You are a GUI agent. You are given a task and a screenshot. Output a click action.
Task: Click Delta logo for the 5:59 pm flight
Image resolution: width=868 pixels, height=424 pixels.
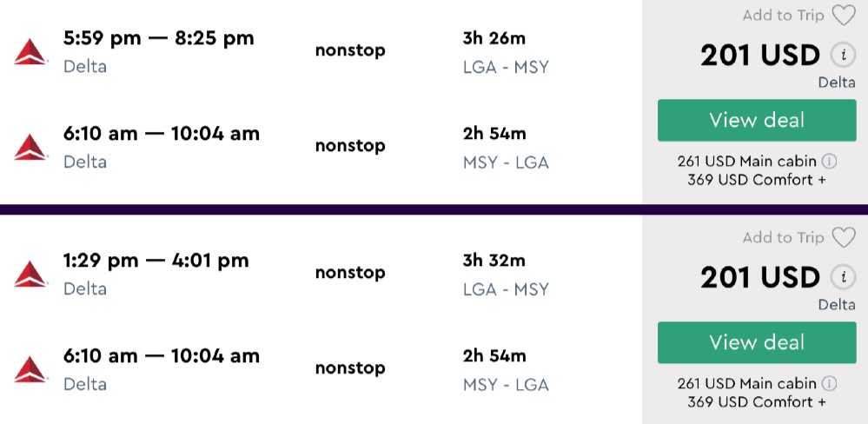click(30, 51)
